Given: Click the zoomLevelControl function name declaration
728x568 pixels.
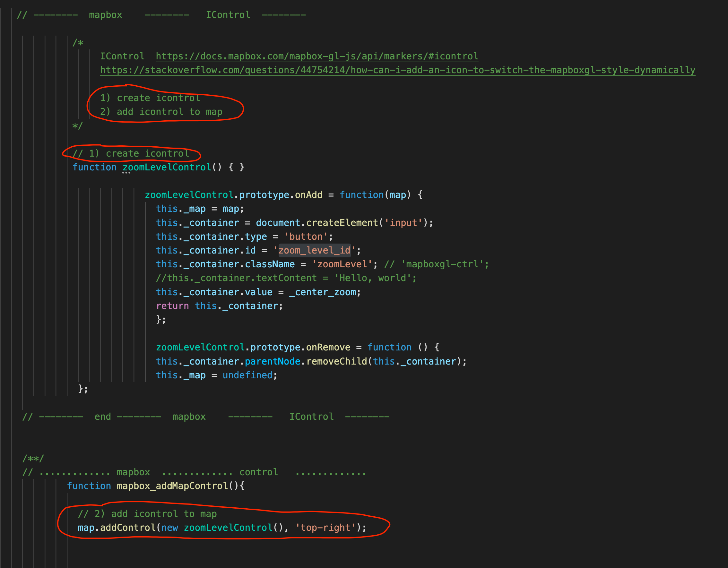Looking at the screenshot, I should pos(167,167).
